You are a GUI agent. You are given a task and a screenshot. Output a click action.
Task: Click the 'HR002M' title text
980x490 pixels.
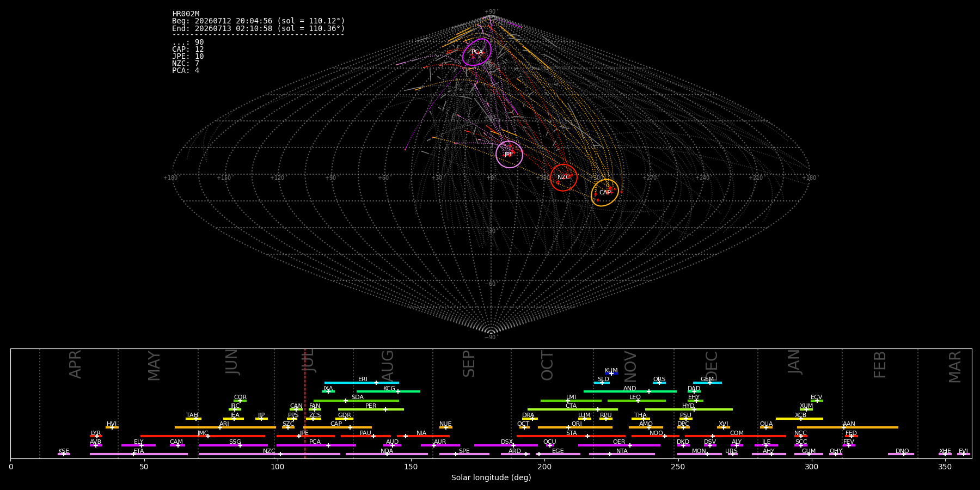186,14
